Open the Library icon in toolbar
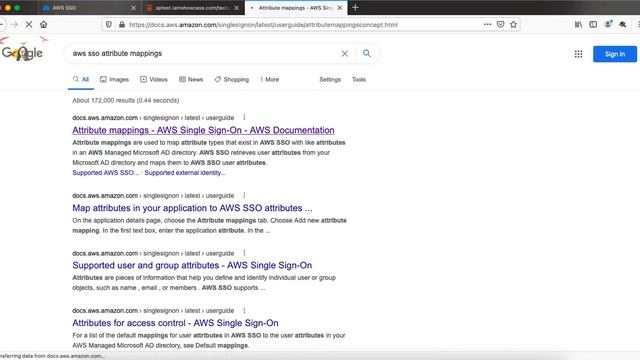 tap(578, 24)
